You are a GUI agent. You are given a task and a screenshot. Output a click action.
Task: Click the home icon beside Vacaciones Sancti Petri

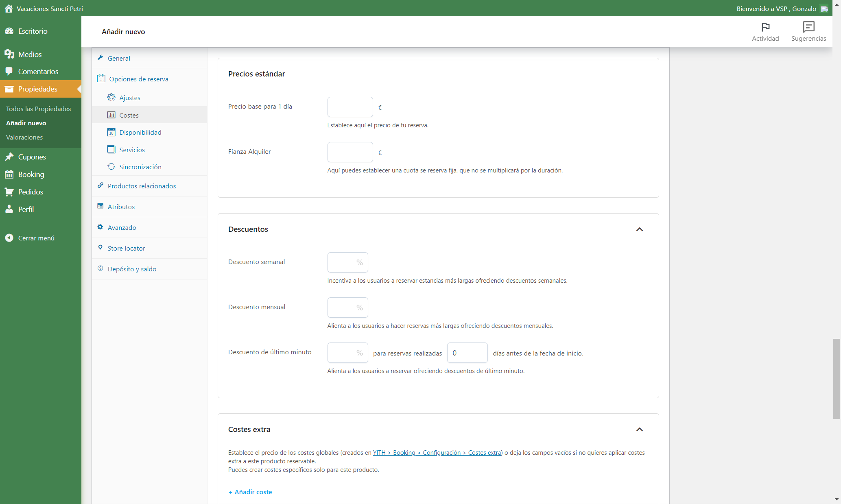[x=9, y=9]
